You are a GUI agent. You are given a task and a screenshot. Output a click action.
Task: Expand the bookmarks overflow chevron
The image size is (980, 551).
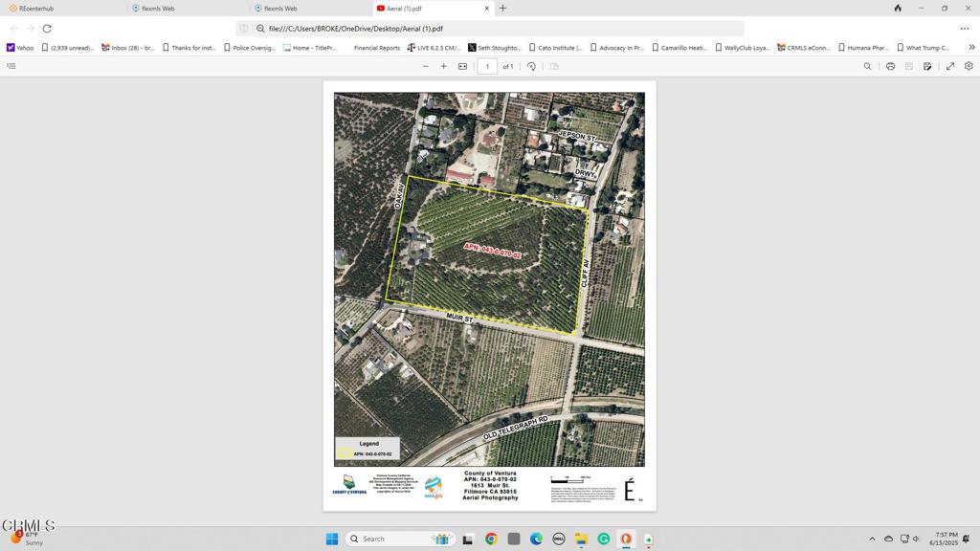[971, 48]
